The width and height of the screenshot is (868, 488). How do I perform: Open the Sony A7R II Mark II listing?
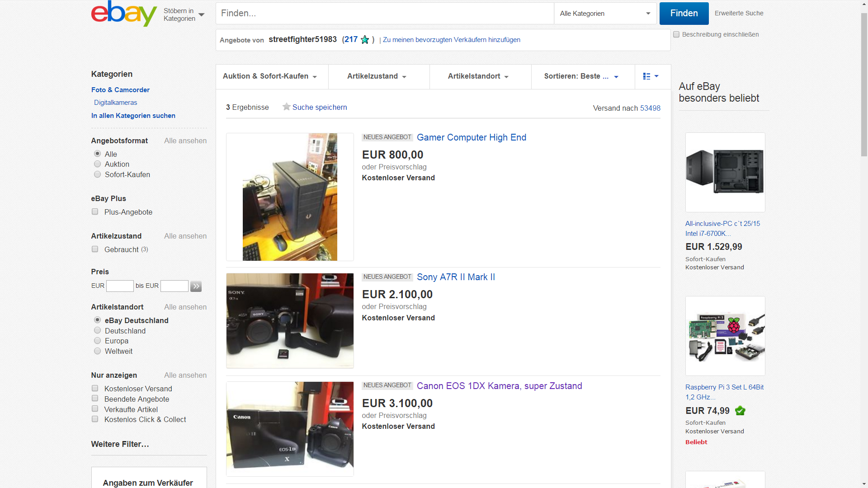tap(456, 277)
